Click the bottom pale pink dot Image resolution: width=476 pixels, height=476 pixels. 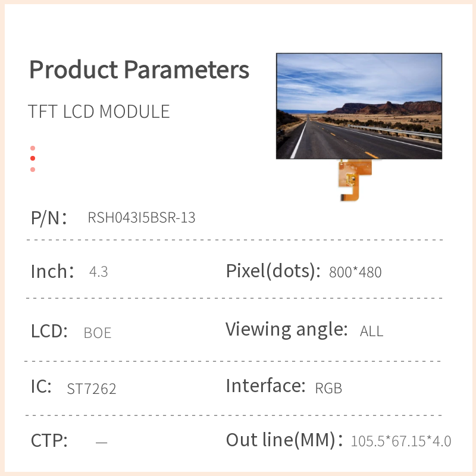[33, 170]
